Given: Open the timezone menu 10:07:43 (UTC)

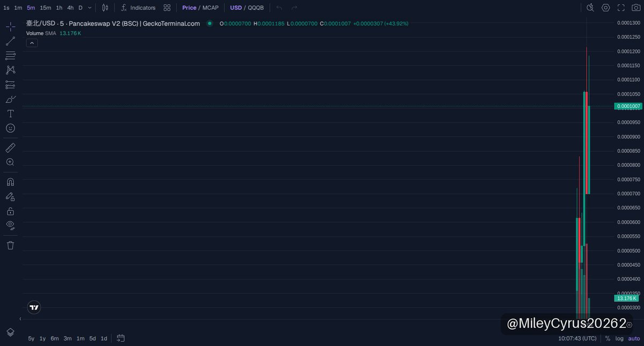Looking at the screenshot, I should click(577, 338).
